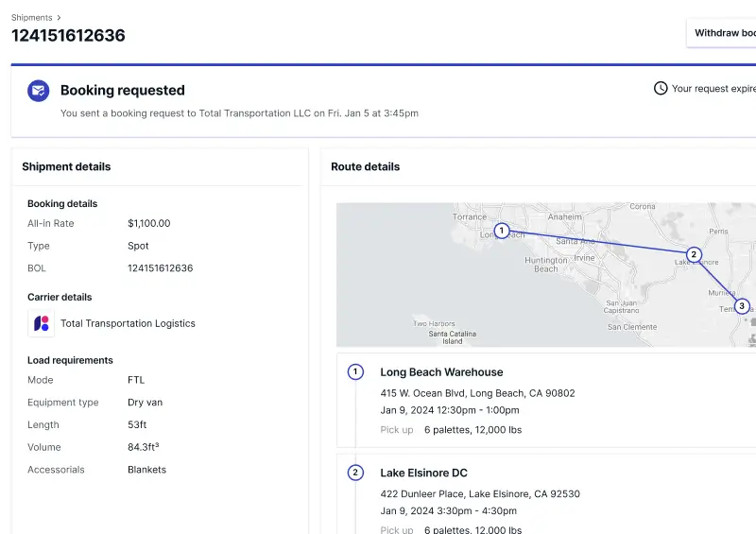Image resolution: width=756 pixels, height=534 pixels.
Task: Click the Volume value 84.3ft³
Action: click(144, 447)
